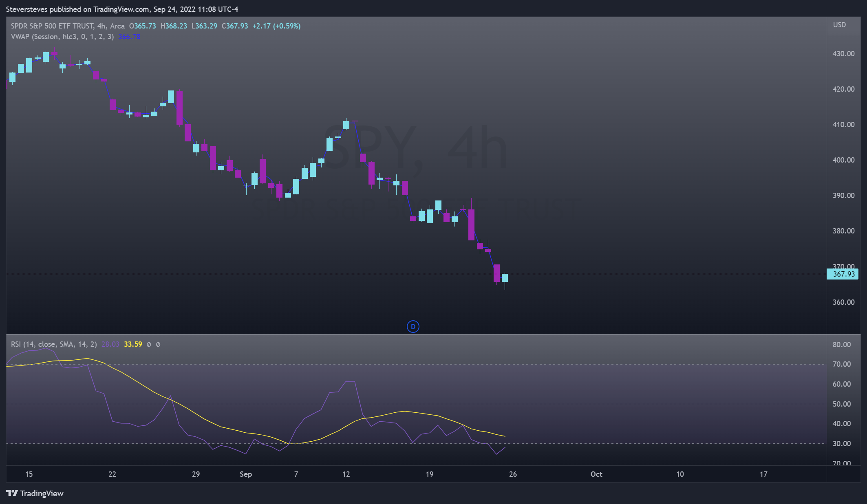Click the close price value C367.93
867x504 pixels.
click(235, 26)
